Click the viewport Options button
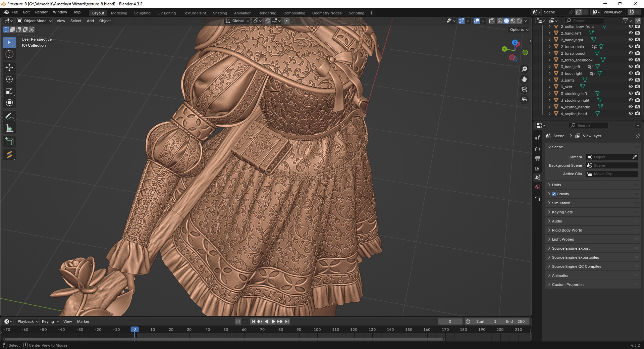The height and width of the screenshot is (349, 644). click(x=519, y=30)
